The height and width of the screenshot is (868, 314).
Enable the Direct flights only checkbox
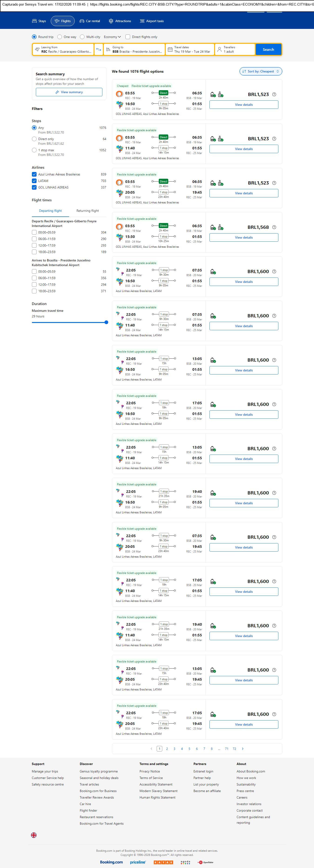pyautogui.click(x=128, y=37)
